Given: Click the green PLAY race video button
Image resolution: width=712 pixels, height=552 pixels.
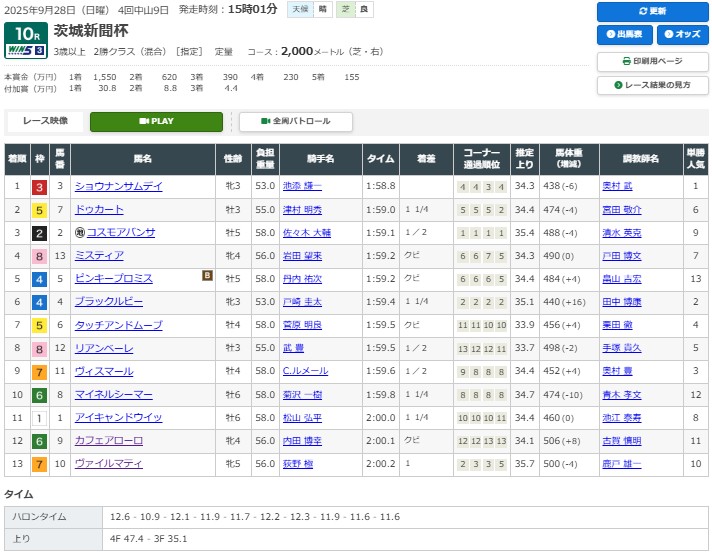Looking at the screenshot, I should coord(156,122).
